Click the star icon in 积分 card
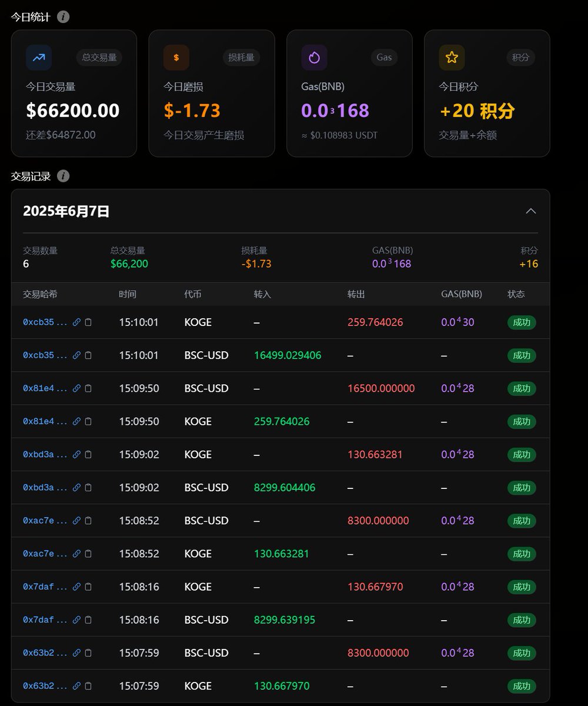Viewport: 588px width, 706px height. (452, 58)
